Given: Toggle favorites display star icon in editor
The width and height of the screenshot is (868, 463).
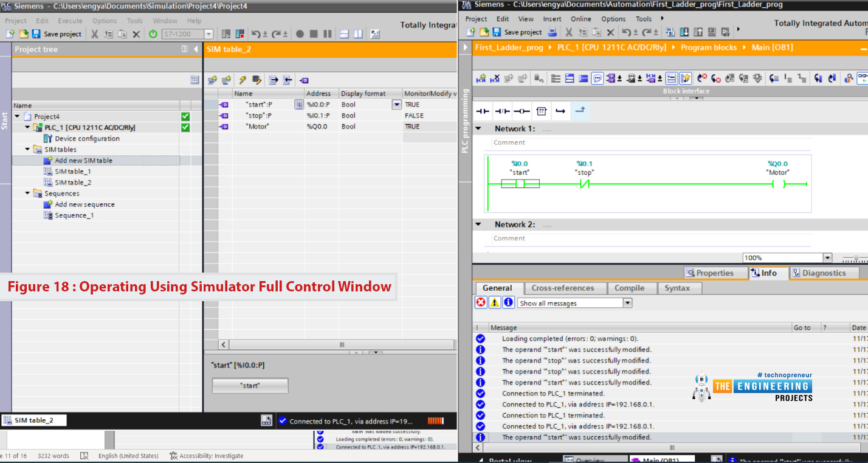Looking at the screenshot, I should (686, 78).
